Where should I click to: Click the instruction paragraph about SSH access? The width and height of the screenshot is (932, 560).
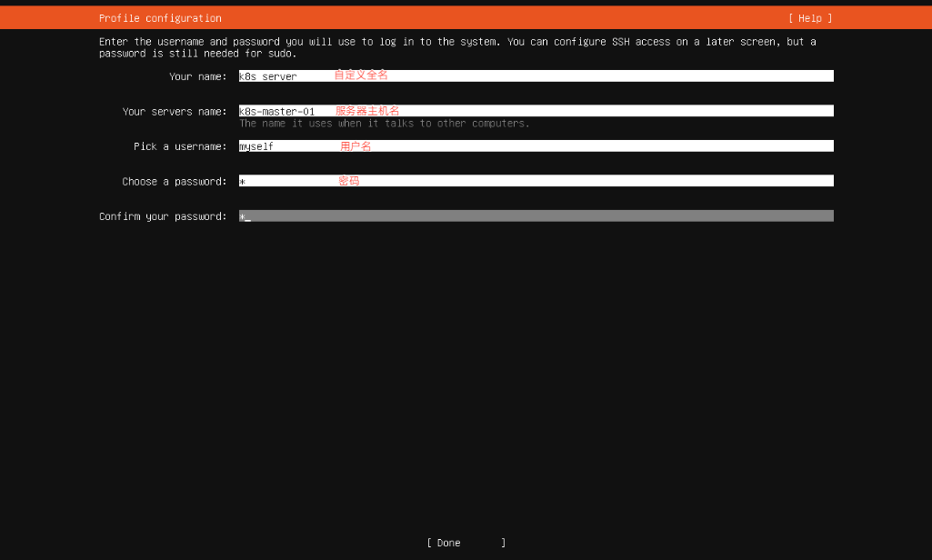pos(457,47)
